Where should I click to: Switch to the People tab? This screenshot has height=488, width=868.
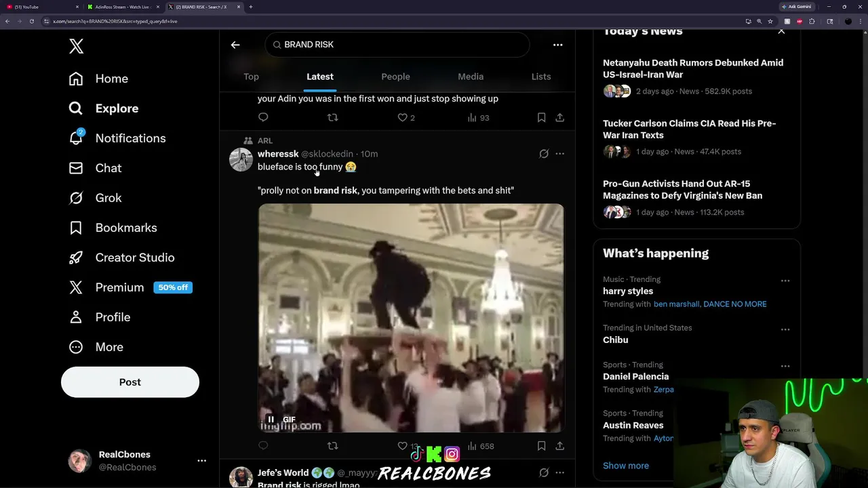pyautogui.click(x=395, y=77)
